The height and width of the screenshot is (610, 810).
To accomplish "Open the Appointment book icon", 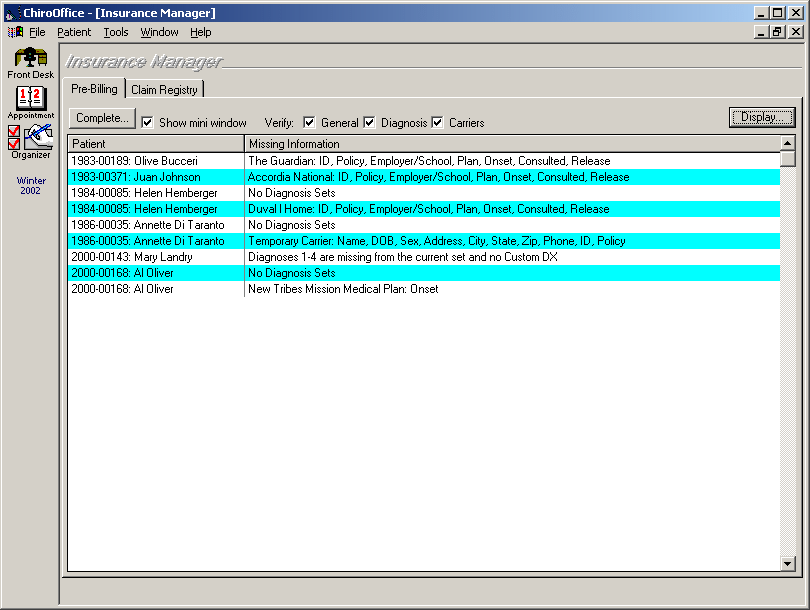I will 30,102.
